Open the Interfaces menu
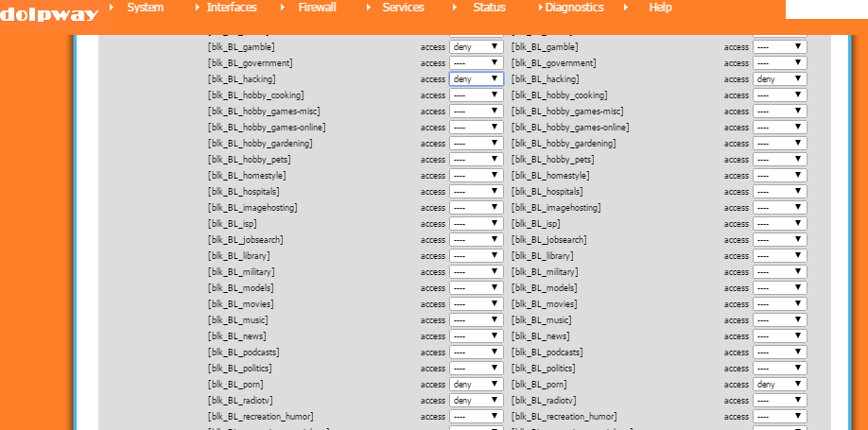 pos(231,8)
